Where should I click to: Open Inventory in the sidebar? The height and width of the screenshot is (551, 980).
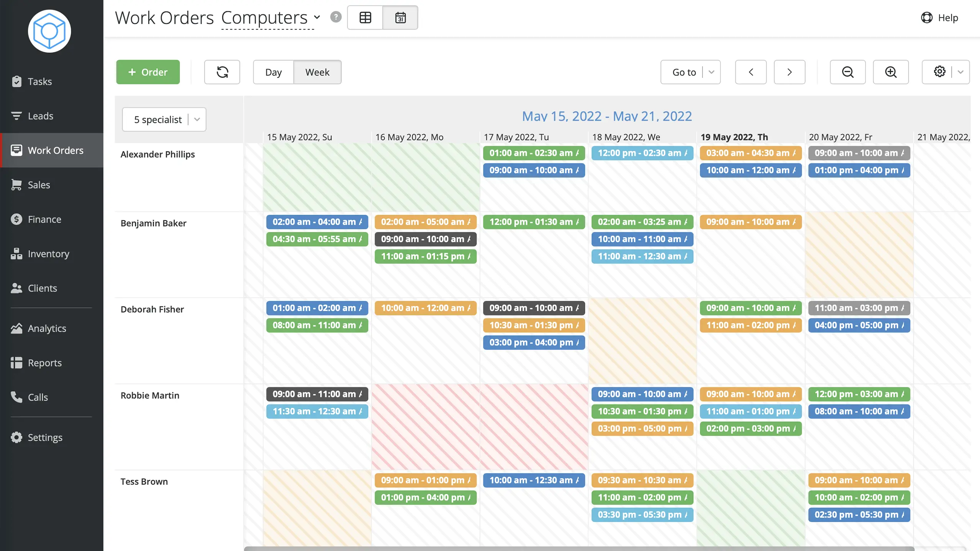tap(48, 254)
